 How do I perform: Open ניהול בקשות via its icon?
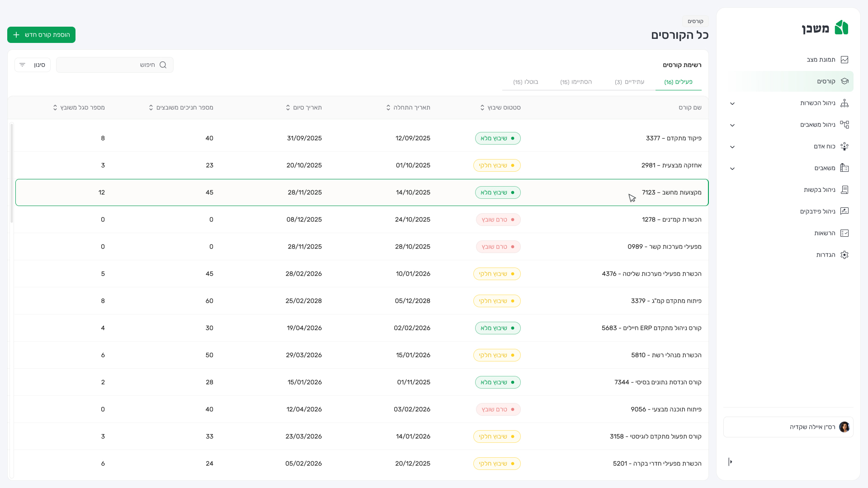pyautogui.click(x=844, y=190)
